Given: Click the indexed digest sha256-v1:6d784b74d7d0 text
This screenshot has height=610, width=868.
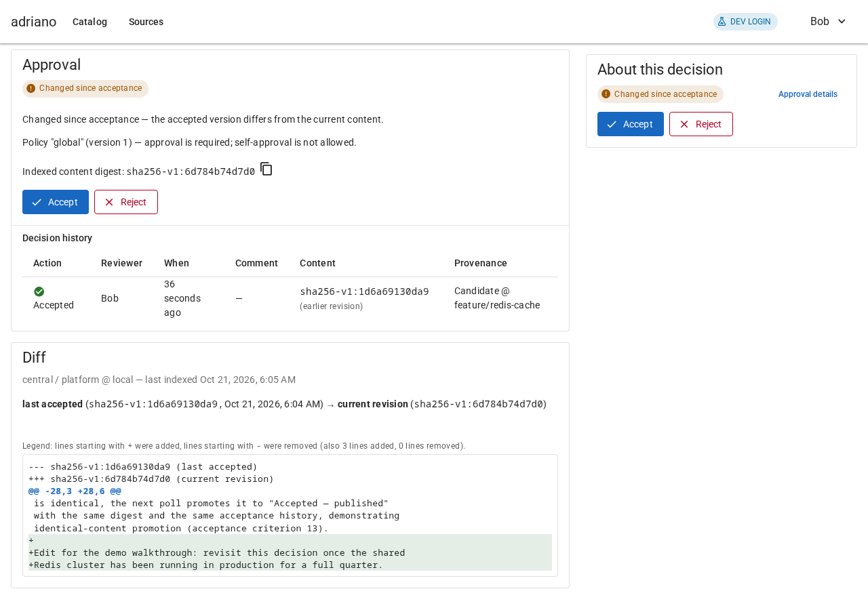Looking at the screenshot, I should tap(191, 171).
